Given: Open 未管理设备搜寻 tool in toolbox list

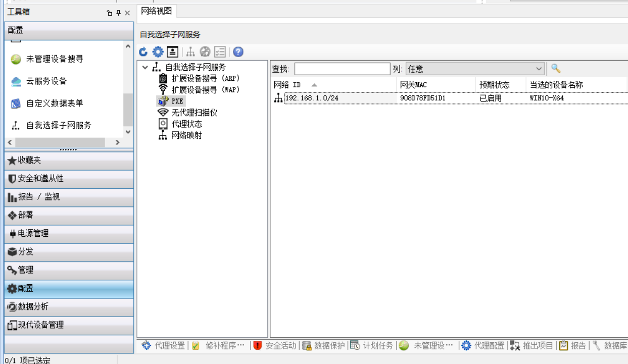Looking at the screenshot, I should (x=55, y=59).
